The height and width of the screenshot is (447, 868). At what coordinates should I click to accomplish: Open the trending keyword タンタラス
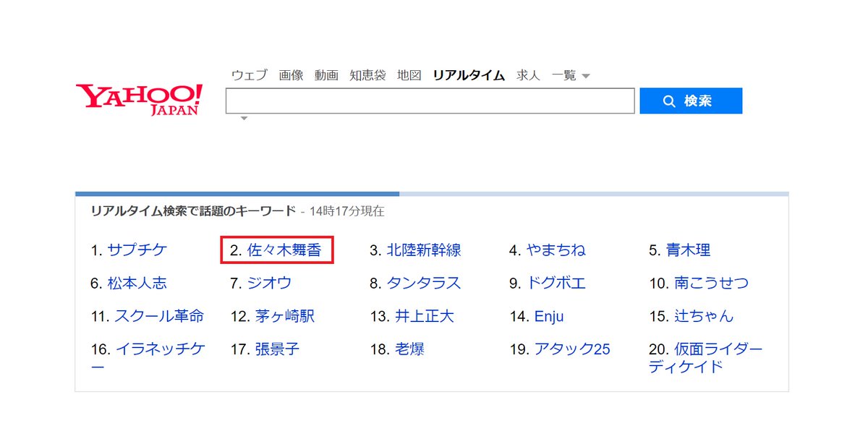[424, 284]
